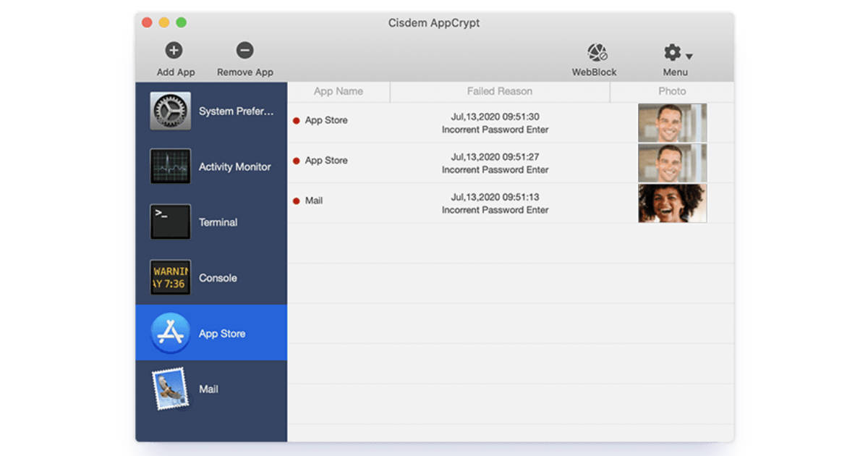Open the WebBlock website blocking panel
Viewport: 868px width, 456px height.
click(x=595, y=54)
